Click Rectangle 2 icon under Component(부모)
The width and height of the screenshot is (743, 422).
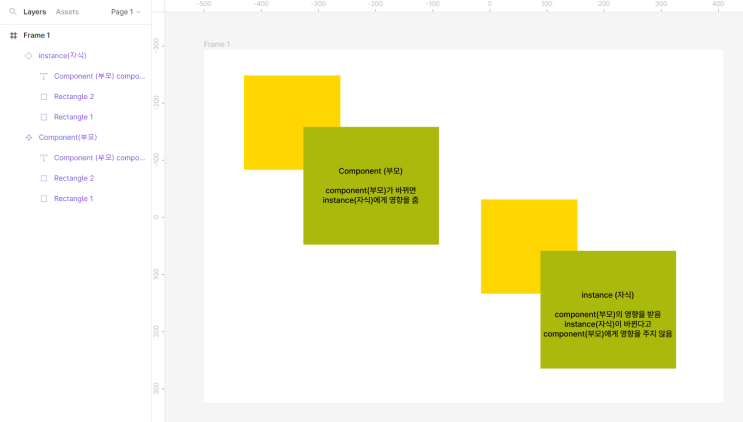(x=44, y=178)
